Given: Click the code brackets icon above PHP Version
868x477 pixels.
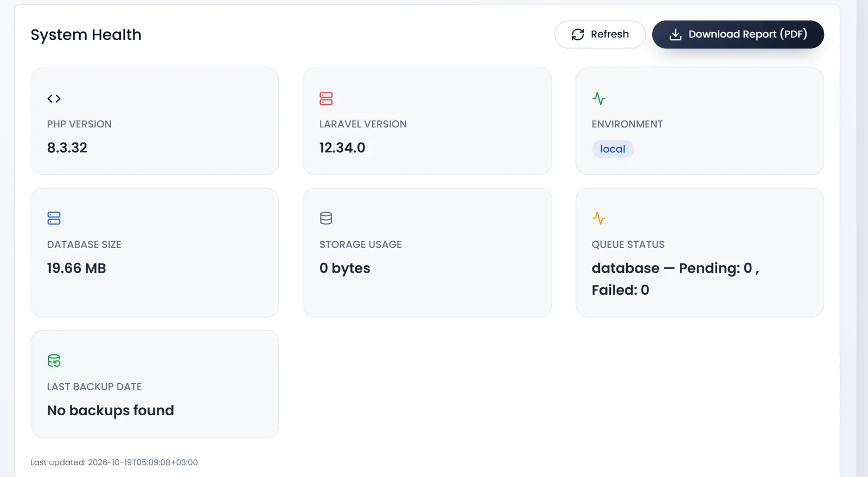Looking at the screenshot, I should [x=54, y=99].
